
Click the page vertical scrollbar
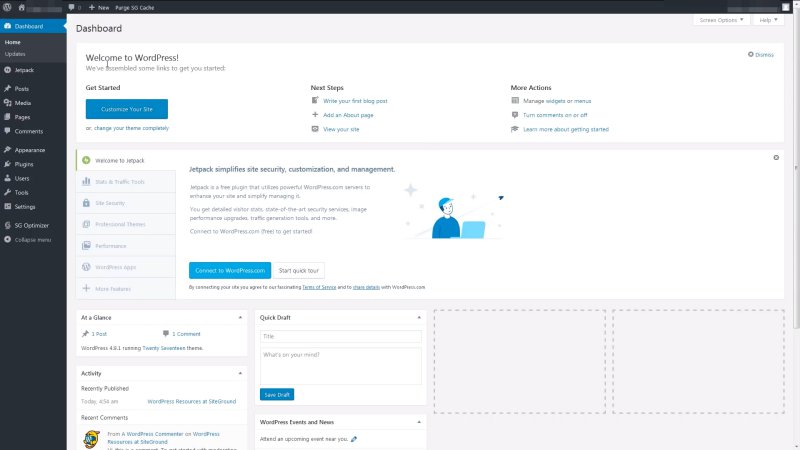(796, 168)
